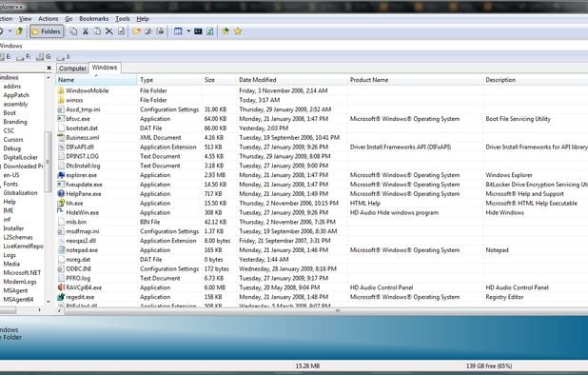Click the 15.28 MB status text
Screen dimensions: 588x375
(x=307, y=366)
